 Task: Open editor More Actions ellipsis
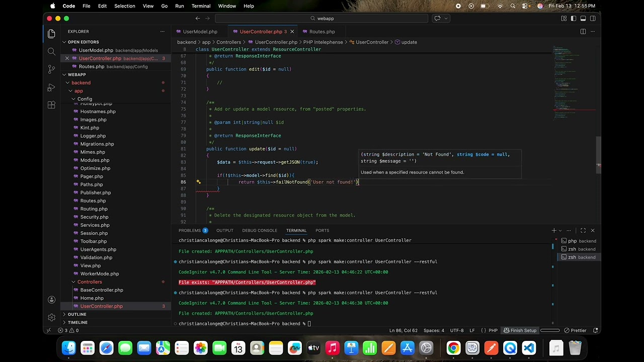[593, 32]
